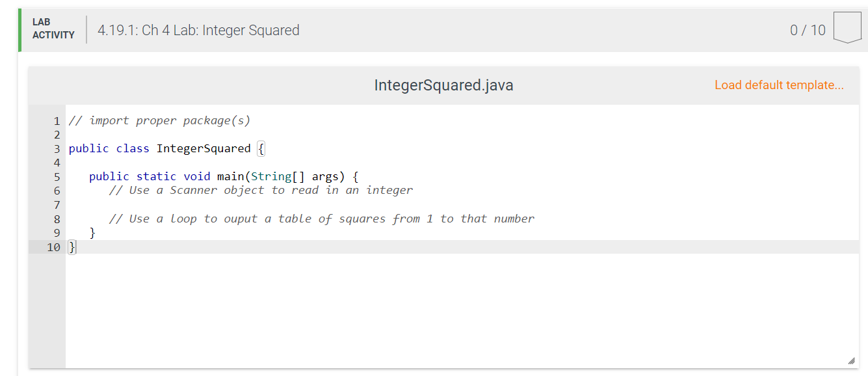Viewport: 868px width, 376px height.
Task: Click the public class IntegerSquared declaration
Action: tap(159, 148)
